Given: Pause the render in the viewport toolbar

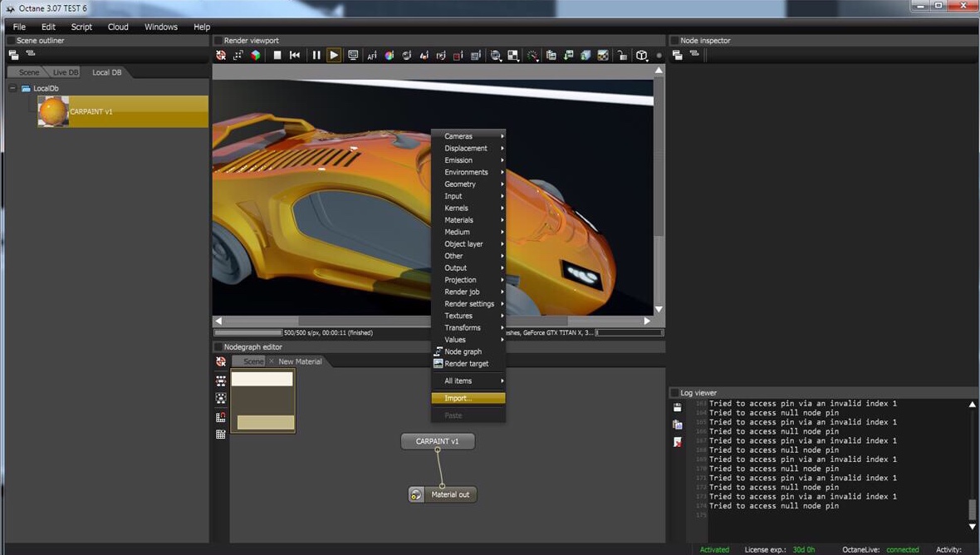Looking at the screenshot, I should 316,56.
